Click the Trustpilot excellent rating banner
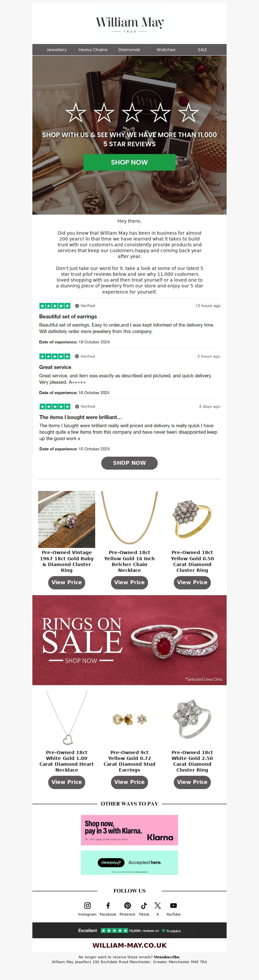 coord(129,930)
